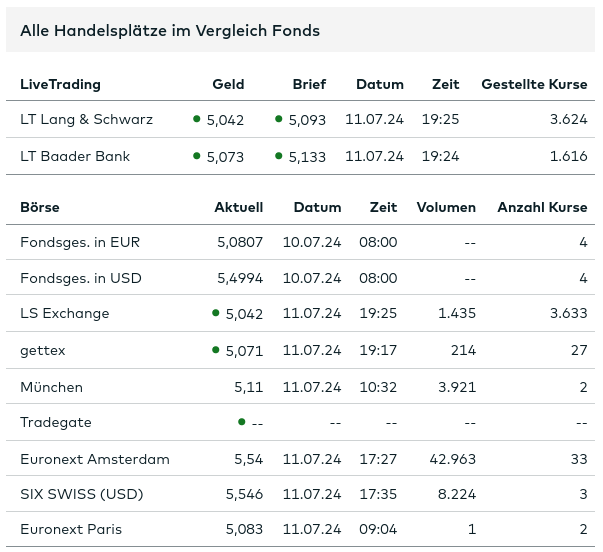Image resolution: width=603 pixels, height=552 pixels.
Task: Click green dot beside Baader Bank Geld price
Action: click(x=197, y=156)
